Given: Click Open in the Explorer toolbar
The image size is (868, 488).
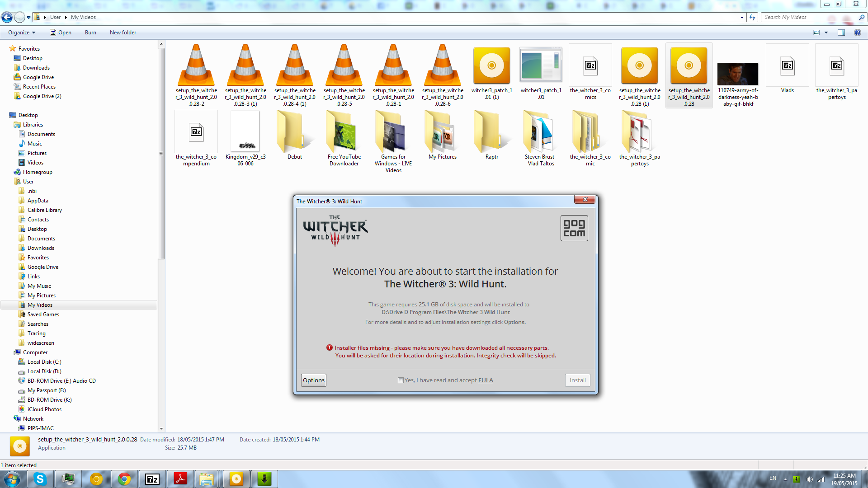Looking at the screenshot, I should click(61, 33).
